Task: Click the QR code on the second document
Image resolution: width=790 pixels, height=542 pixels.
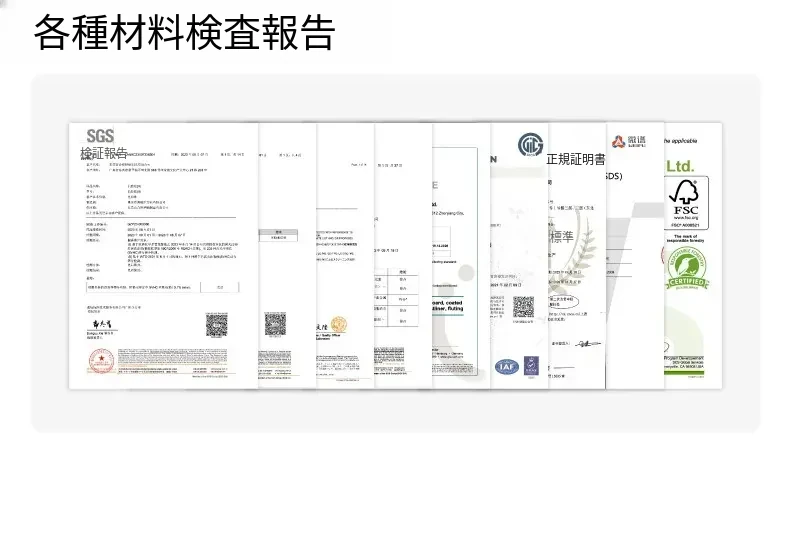Action: click(275, 324)
